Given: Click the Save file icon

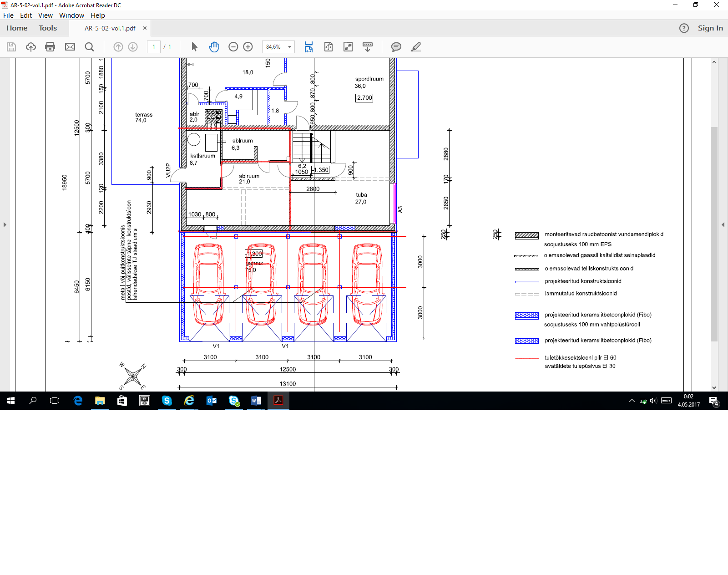Looking at the screenshot, I should (x=11, y=47).
